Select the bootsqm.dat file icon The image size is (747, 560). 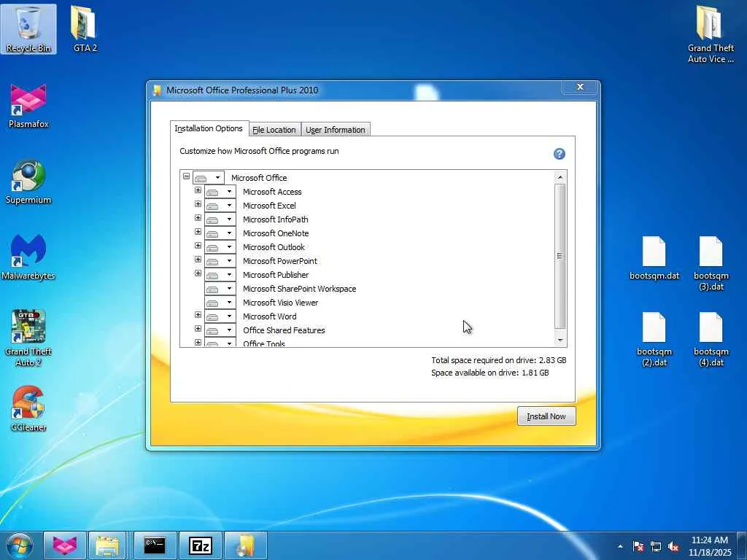click(654, 257)
